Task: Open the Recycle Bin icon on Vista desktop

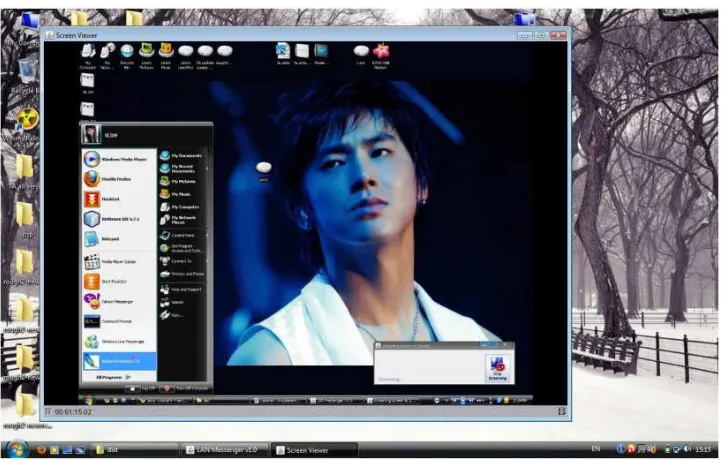Action: point(27,77)
